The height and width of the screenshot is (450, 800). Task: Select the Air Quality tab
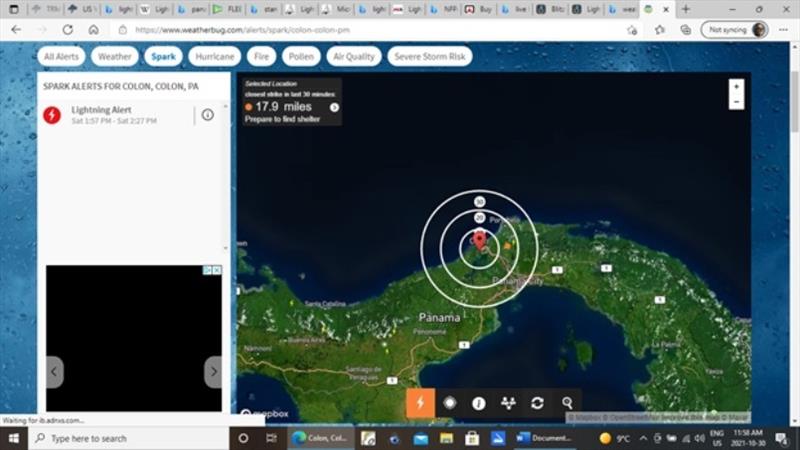354,56
